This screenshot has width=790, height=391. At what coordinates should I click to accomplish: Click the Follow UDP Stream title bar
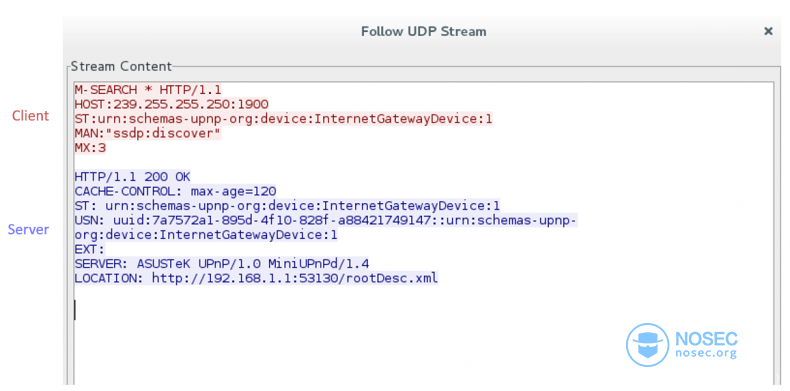423,31
